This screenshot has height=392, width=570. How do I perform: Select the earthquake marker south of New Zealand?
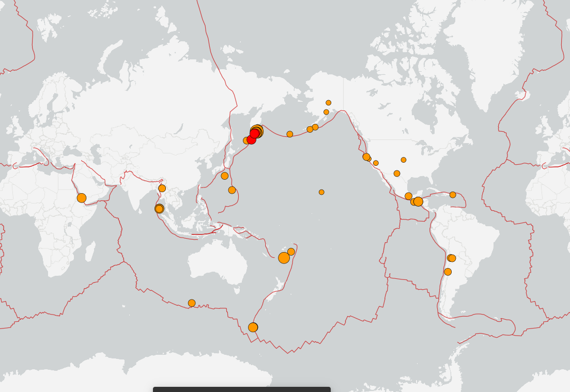tap(253, 327)
